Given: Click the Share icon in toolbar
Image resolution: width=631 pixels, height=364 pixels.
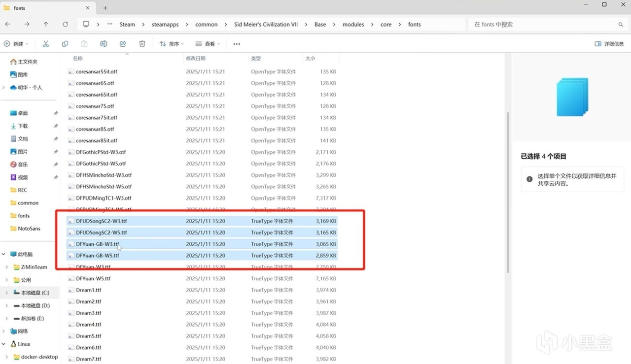Looking at the screenshot, I should pyautogui.click(x=123, y=44).
